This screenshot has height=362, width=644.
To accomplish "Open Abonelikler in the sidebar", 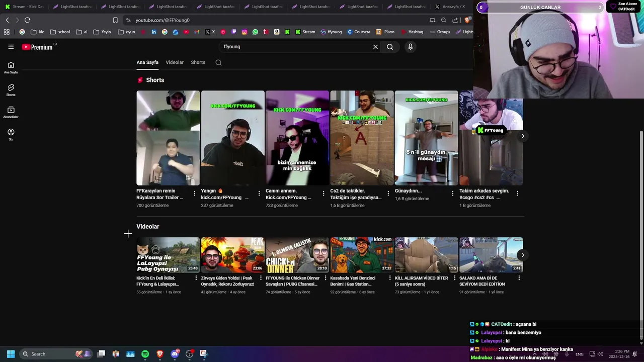I will coord(11,113).
